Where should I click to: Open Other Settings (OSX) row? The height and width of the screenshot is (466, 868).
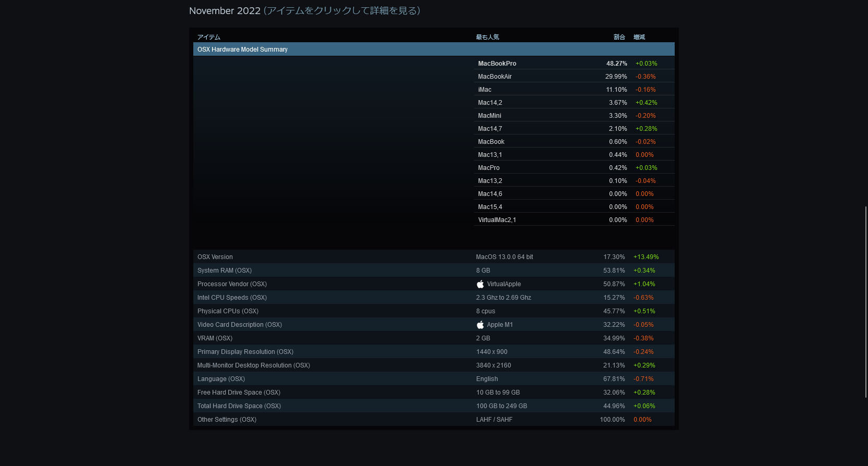pyautogui.click(x=433, y=420)
